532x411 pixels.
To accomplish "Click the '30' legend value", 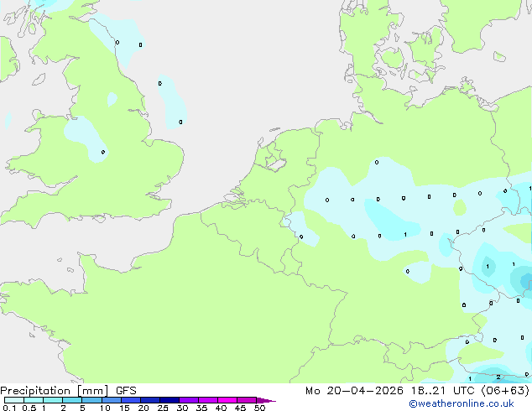I will (182, 408).
